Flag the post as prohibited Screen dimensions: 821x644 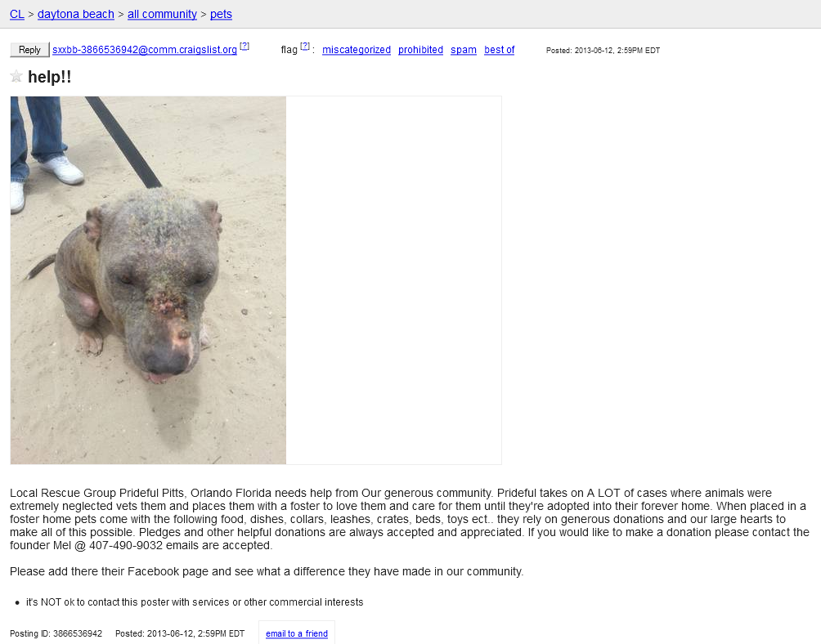pyautogui.click(x=420, y=50)
